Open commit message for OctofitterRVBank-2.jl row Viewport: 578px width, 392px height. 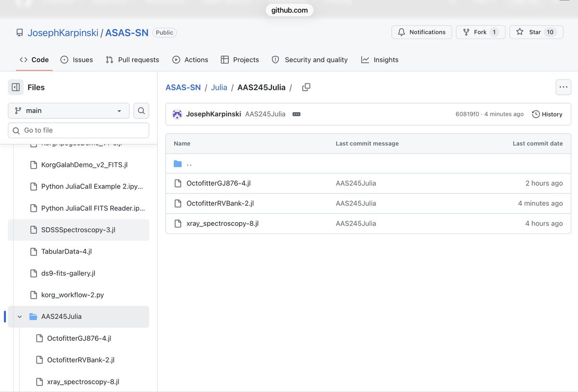click(x=356, y=203)
